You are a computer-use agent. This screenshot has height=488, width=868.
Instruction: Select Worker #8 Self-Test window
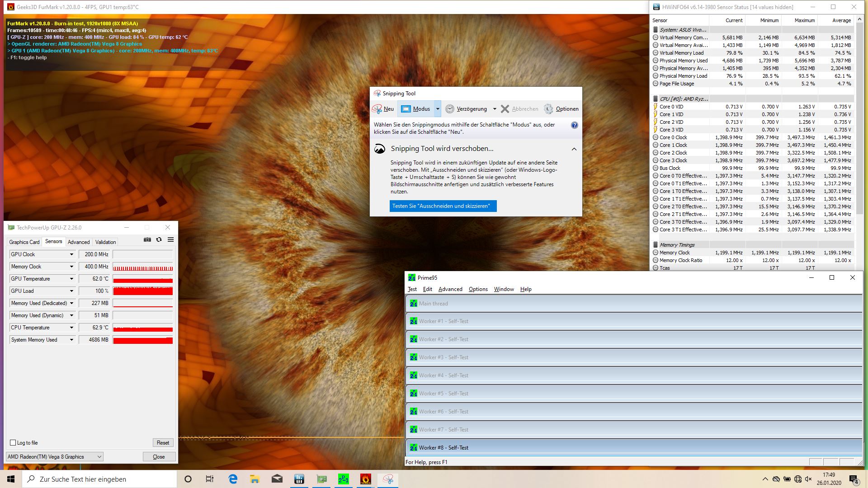pos(634,448)
